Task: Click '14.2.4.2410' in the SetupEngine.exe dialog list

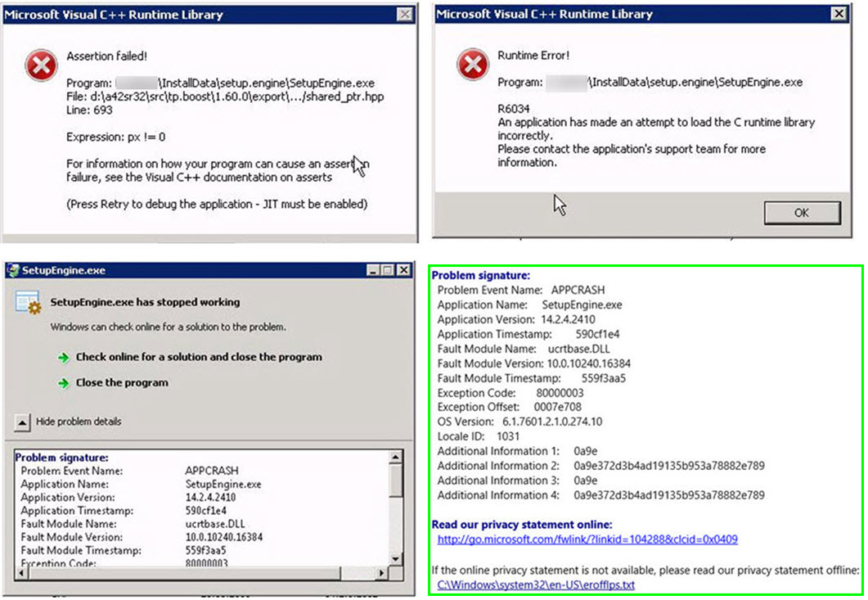Action: point(210,497)
